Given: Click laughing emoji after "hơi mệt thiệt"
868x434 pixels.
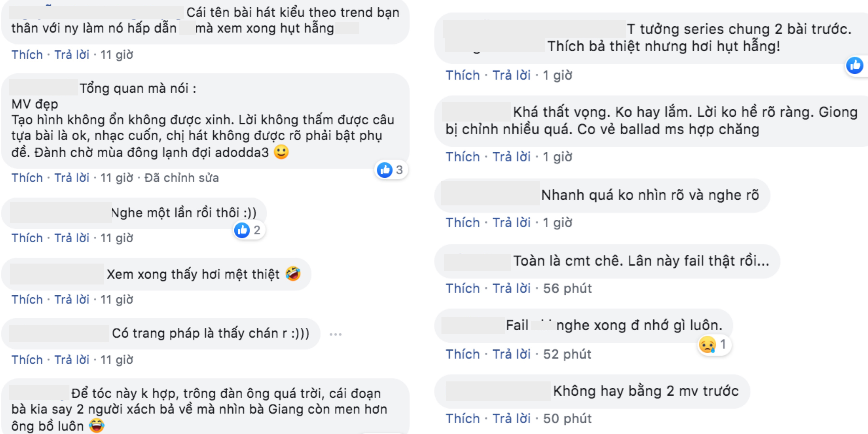Looking at the screenshot, I should pyautogui.click(x=293, y=273).
